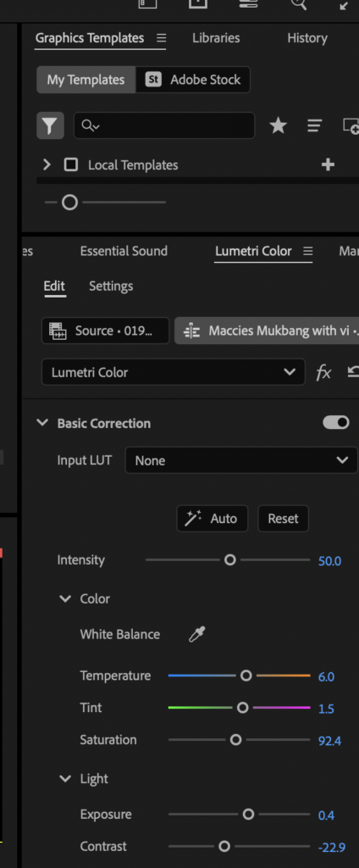The width and height of the screenshot is (359, 868).
Task: Open the Settings tab in Lumetri
Action: 111,287
